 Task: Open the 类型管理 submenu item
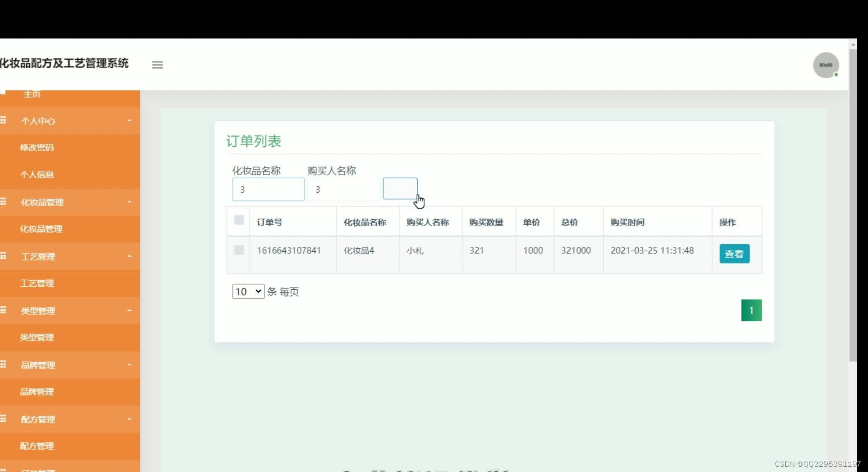pos(37,337)
